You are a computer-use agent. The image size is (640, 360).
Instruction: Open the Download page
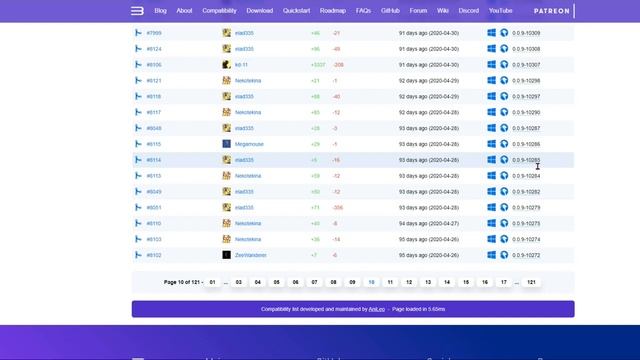260,11
